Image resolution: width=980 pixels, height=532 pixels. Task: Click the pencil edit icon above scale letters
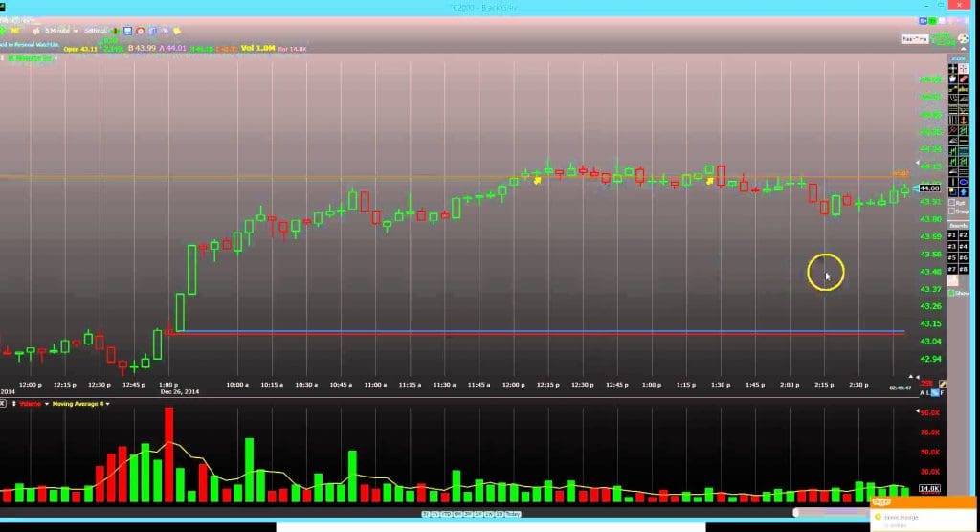(x=943, y=384)
